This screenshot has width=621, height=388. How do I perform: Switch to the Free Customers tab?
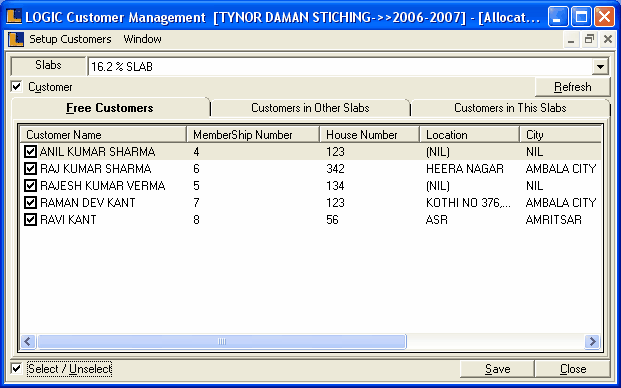point(110,108)
